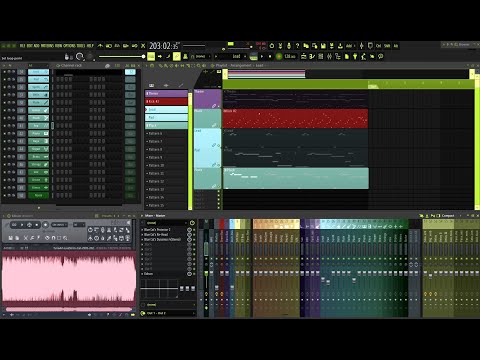Image resolution: width=480 pixels, height=360 pixels.
Task: Click Edison loop button
Action: tap(14, 225)
